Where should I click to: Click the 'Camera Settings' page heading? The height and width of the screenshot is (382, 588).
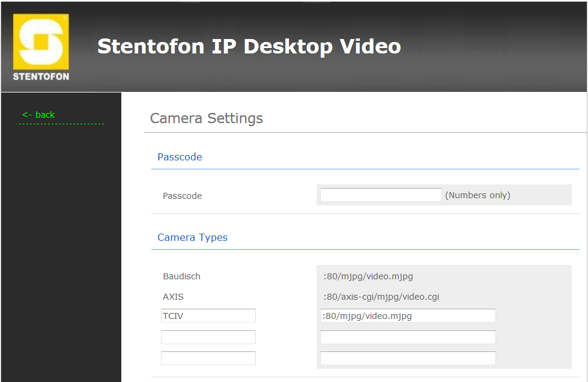(206, 118)
